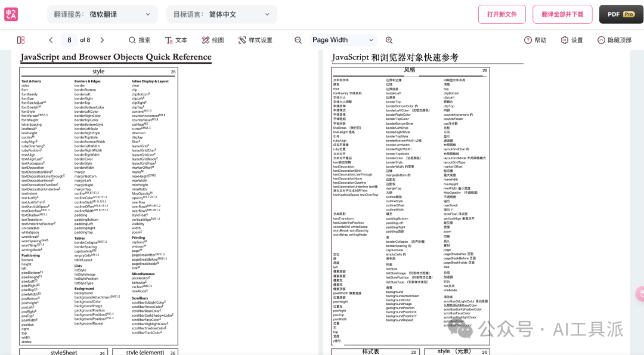Viewport: 644px width, 355px height.
Task: Open the Page Width zoom dropdown
Action: (343, 40)
